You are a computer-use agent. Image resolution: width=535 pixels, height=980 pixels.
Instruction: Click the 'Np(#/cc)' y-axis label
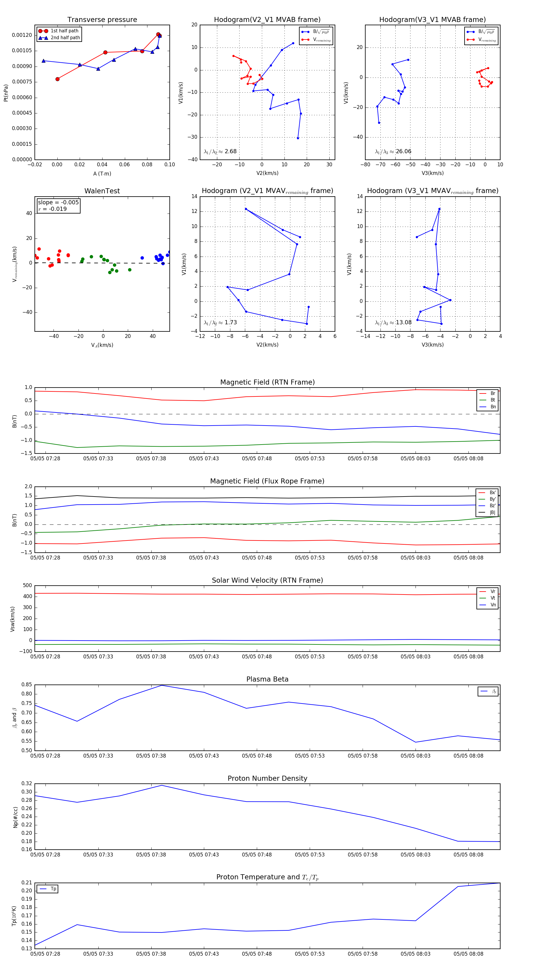point(15,817)
